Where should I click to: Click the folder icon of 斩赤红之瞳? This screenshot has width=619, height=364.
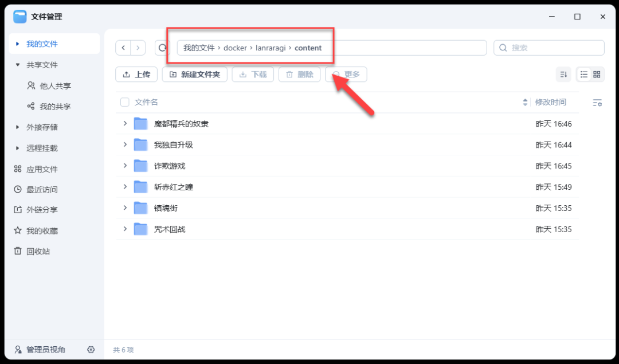click(140, 187)
